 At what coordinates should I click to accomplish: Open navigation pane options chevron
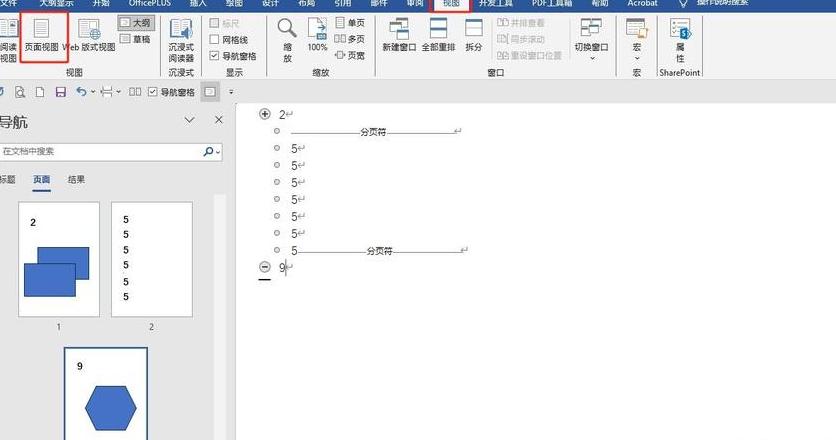click(x=189, y=120)
